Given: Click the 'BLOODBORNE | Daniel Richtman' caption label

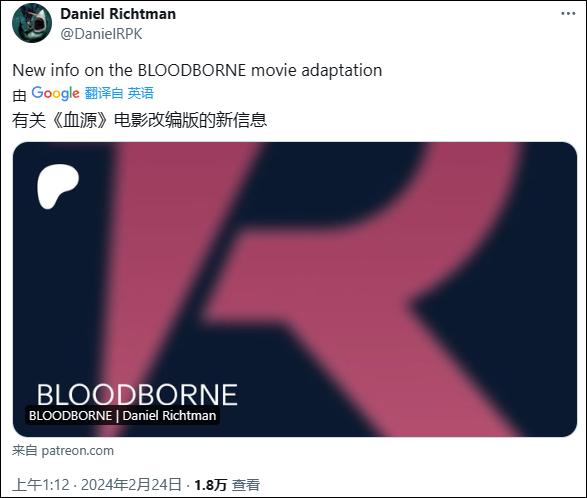Looking at the screenshot, I should [122, 416].
